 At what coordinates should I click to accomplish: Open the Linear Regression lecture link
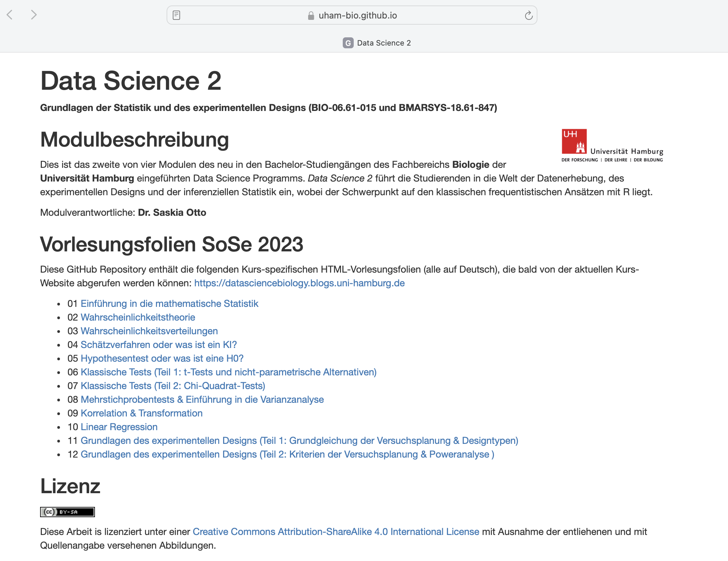coord(119,427)
